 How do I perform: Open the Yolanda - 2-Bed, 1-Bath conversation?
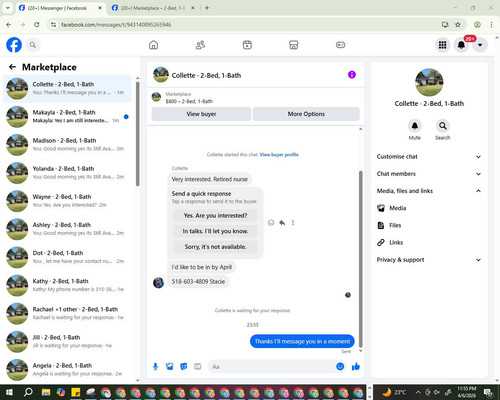tap(67, 173)
